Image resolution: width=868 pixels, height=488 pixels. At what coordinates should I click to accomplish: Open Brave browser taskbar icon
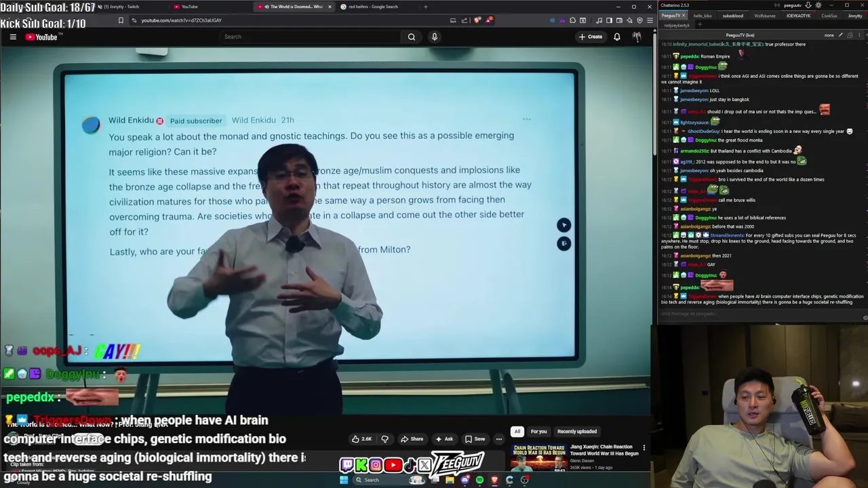point(494,480)
